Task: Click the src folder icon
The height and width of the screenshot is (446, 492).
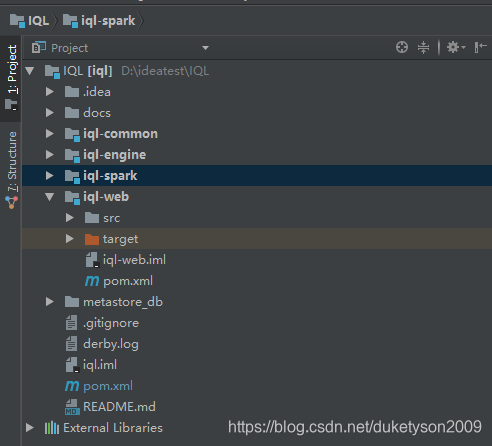Action: tap(92, 218)
